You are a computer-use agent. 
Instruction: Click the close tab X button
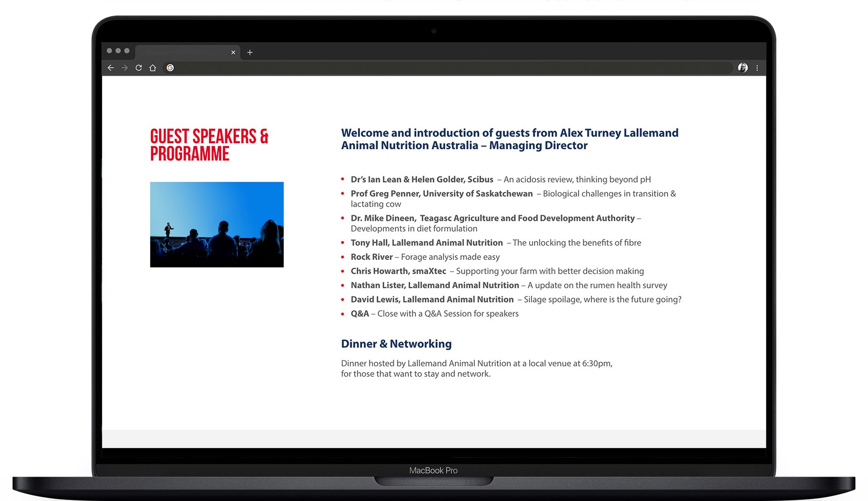(233, 52)
